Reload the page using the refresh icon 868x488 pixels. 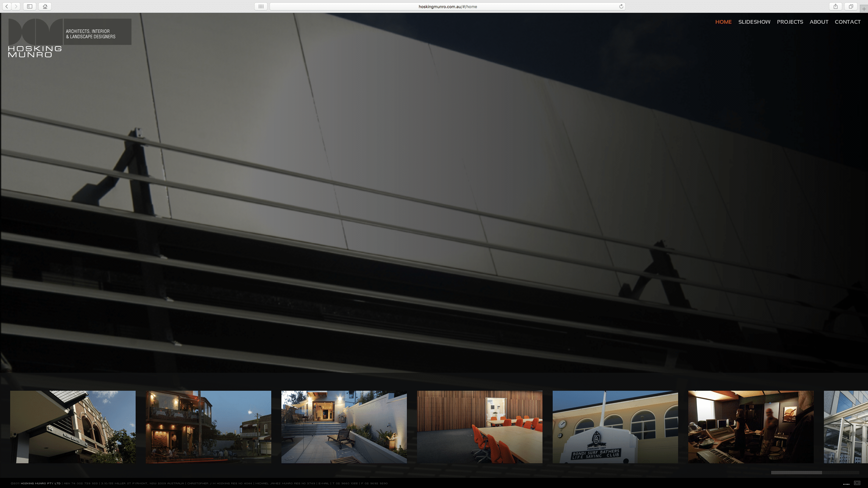coord(621,6)
